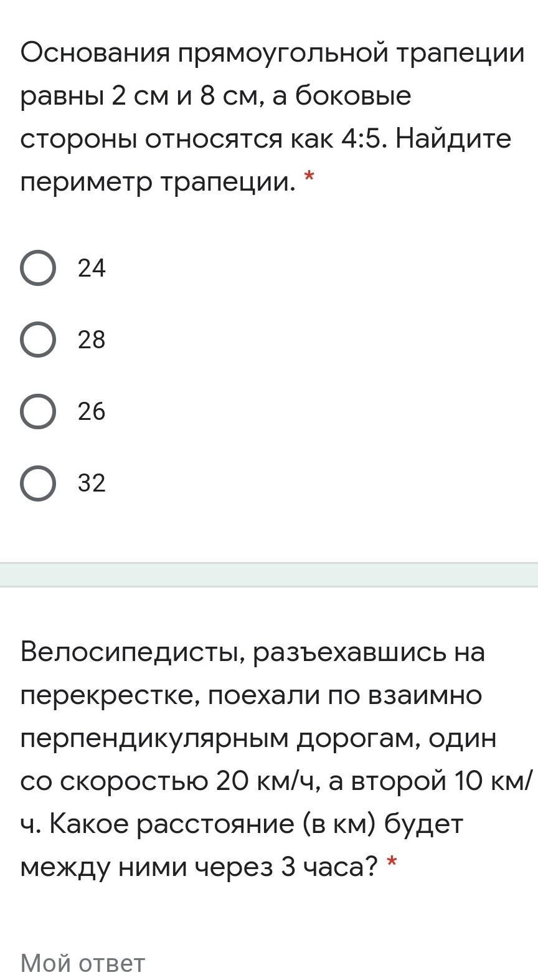Click the gray divider between the questions
The height and width of the screenshot is (980, 538).
[x=269, y=574]
